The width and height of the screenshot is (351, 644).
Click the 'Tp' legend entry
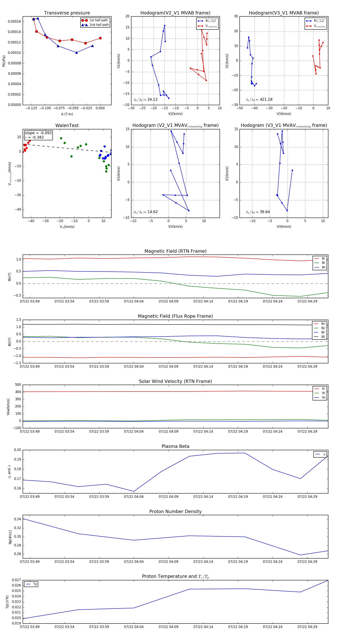[x=31, y=584]
